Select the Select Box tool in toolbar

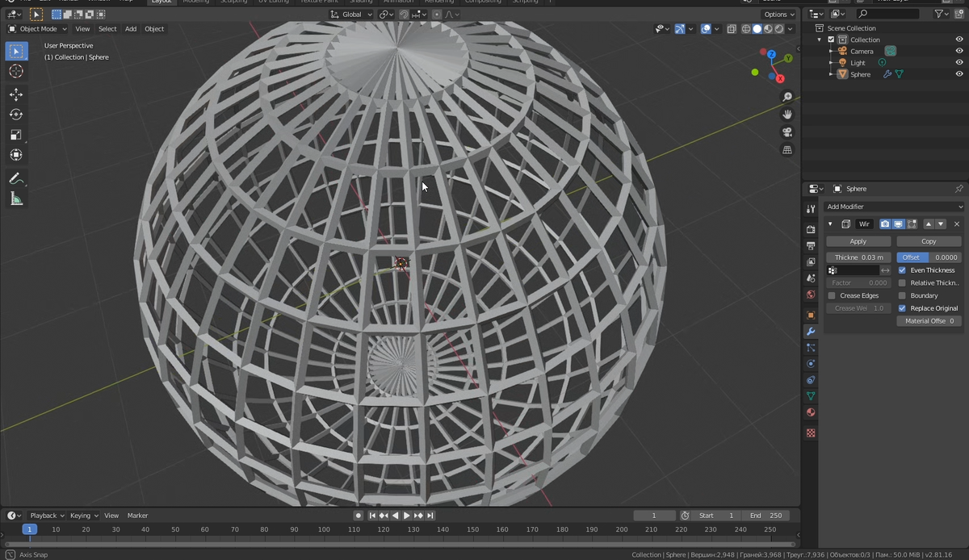[16, 52]
